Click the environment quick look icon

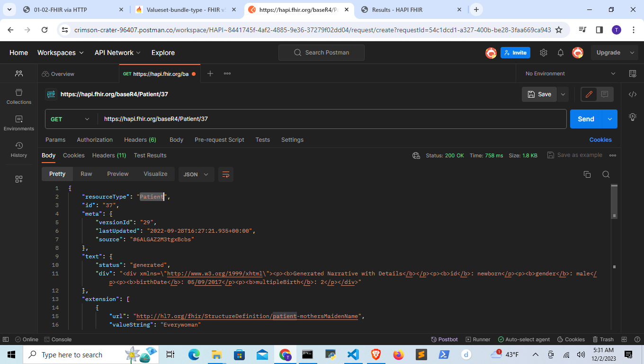click(x=633, y=73)
